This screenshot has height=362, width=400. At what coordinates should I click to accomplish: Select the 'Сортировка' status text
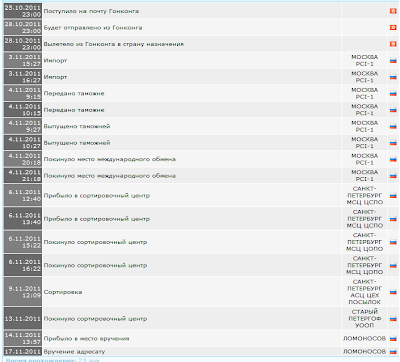(x=63, y=292)
